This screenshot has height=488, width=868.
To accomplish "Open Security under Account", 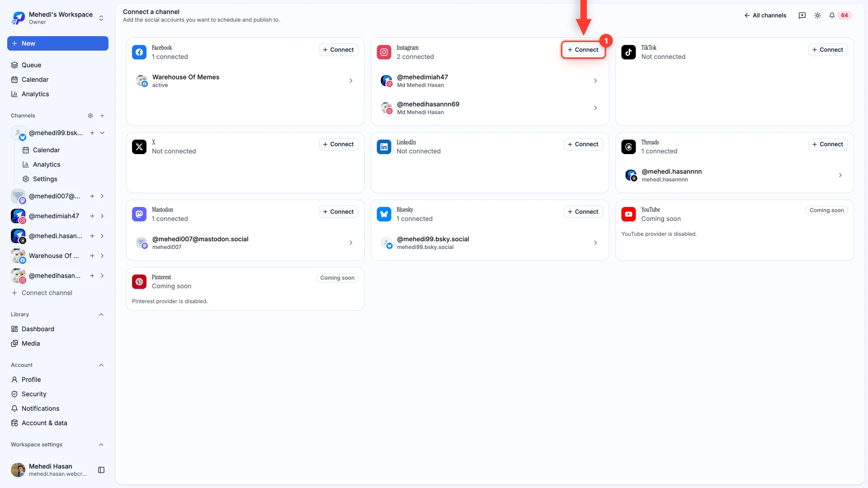I will pos(58,394).
